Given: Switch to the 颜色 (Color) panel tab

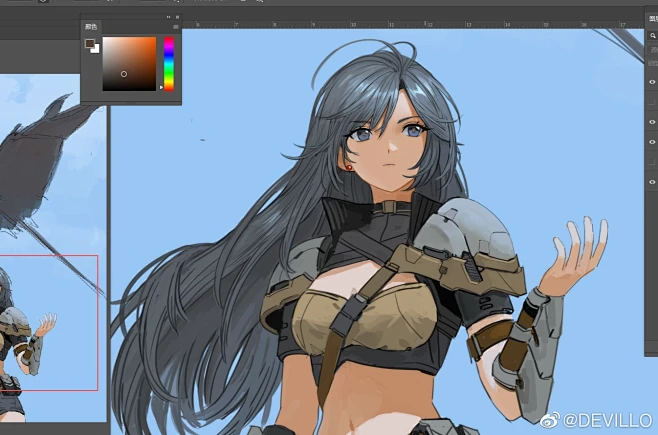Looking at the screenshot, I should click(91, 27).
